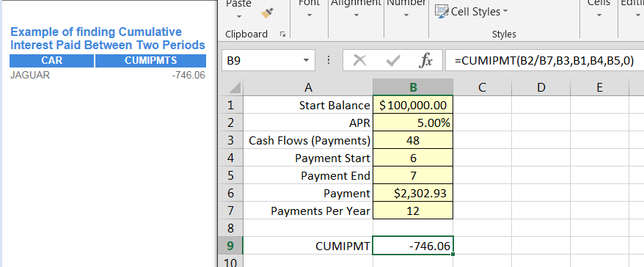The height and width of the screenshot is (267, 644).
Task: Click the CUMIPMTS column header
Action: (151, 61)
